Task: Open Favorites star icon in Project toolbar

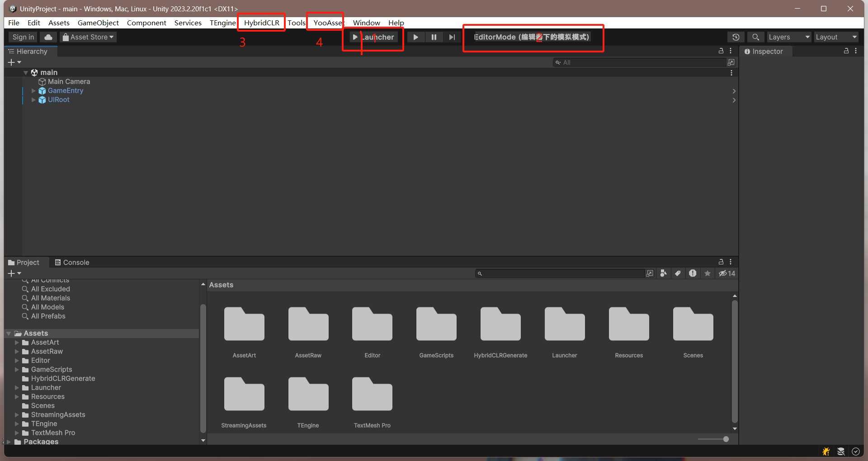Action: [708, 273]
